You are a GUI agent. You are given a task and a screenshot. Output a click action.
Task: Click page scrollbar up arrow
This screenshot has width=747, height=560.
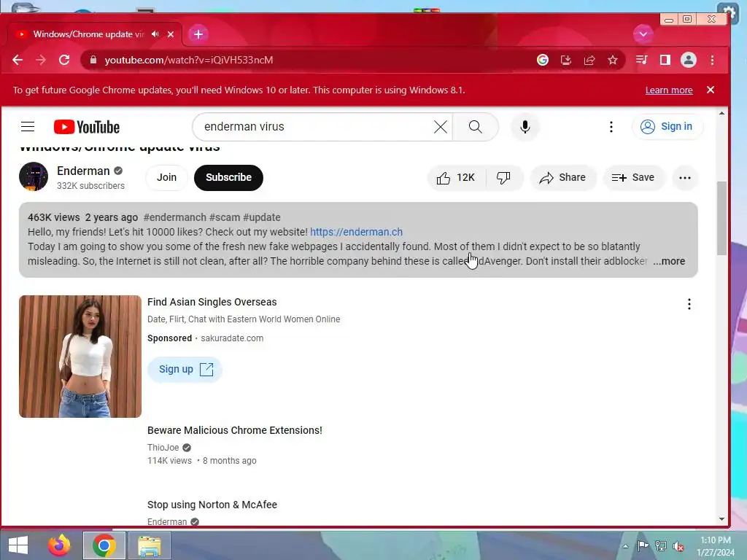point(721,113)
